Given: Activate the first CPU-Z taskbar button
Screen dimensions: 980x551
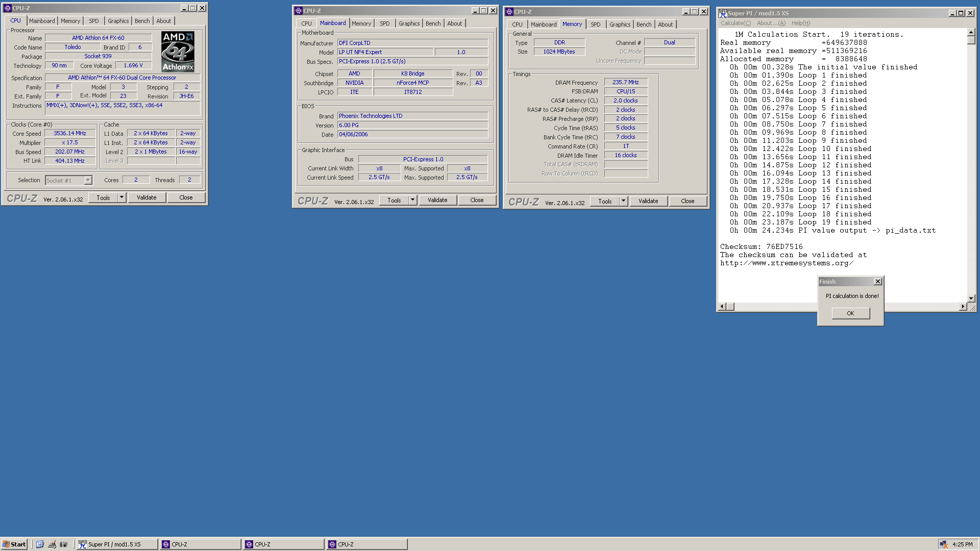Looking at the screenshot, I should coord(200,544).
